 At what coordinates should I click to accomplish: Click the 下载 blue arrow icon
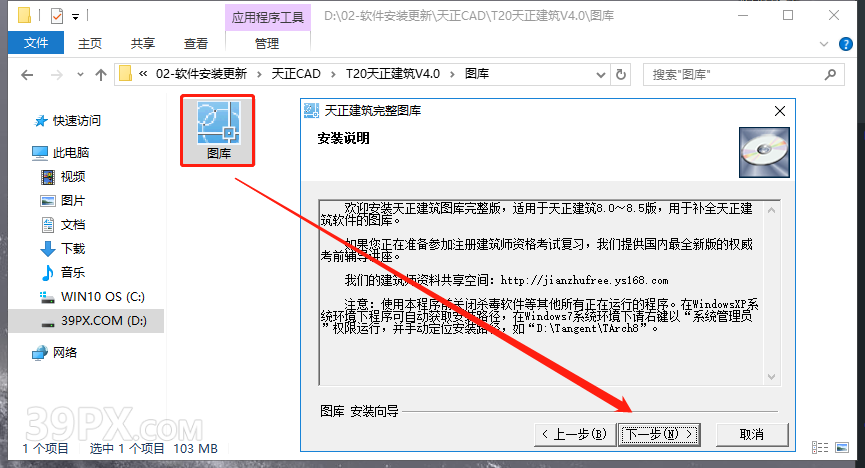pos(48,249)
